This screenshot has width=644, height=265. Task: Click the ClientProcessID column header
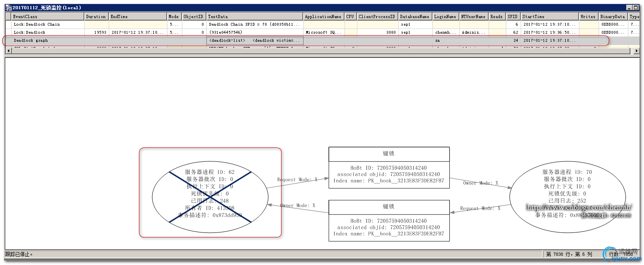pyautogui.click(x=378, y=16)
